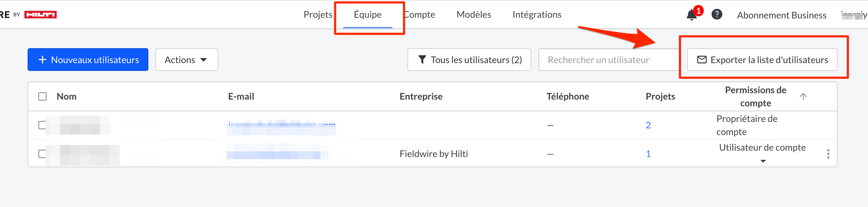This screenshot has height=207, width=868.
Task: Click Exporter la liste d'utilisateurs button
Action: [762, 60]
